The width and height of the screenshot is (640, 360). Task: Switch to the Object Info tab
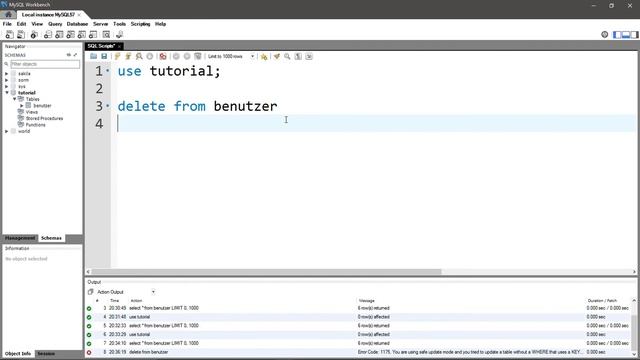tap(18, 353)
